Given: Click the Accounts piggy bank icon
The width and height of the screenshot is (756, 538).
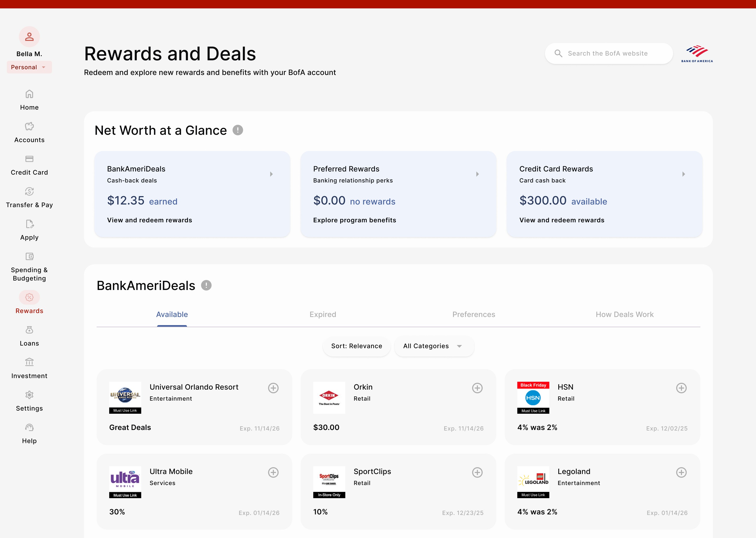Looking at the screenshot, I should coord(29,126).
